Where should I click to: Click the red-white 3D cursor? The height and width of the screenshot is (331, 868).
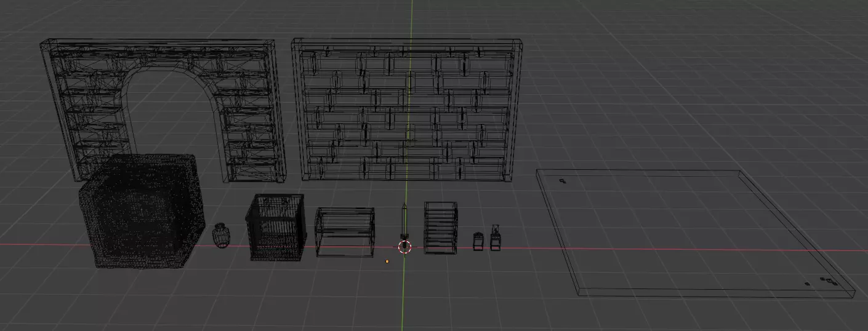click(404, 247)
